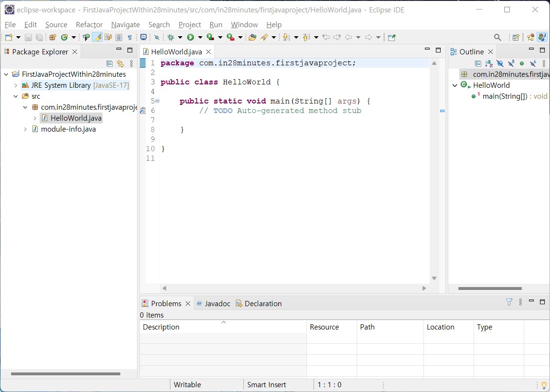Toggle alphabetical Sort in Outline view
Image resolution: width=550 pixels, height=392 pixels.
tap(489, 63)
